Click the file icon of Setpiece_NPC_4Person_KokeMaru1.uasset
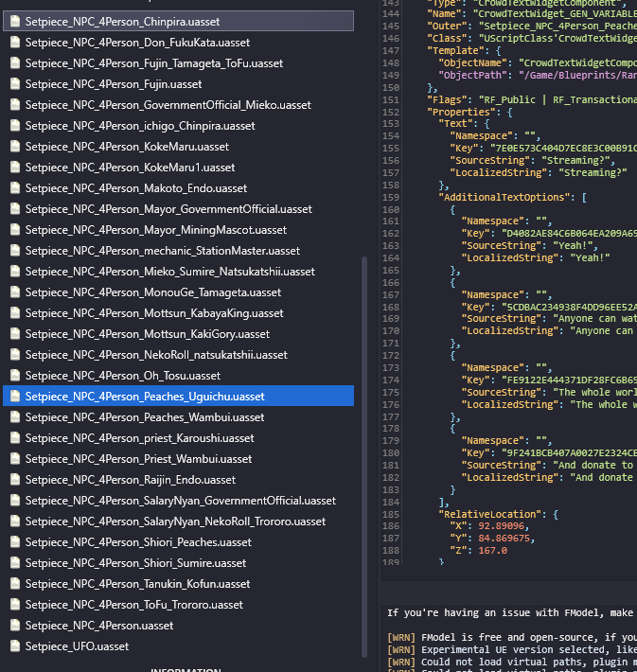637x672 pixels. click(x=15, y=168)
